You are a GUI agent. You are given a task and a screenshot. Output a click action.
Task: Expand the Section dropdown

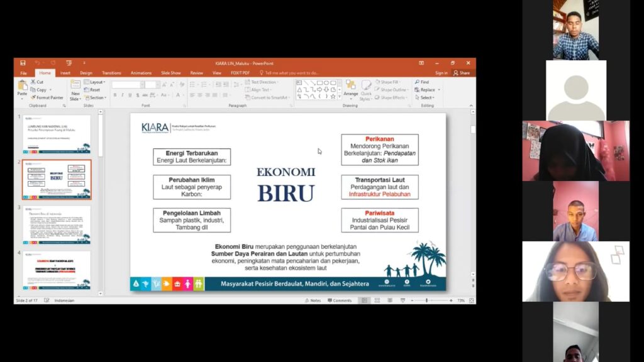(96, 97)
